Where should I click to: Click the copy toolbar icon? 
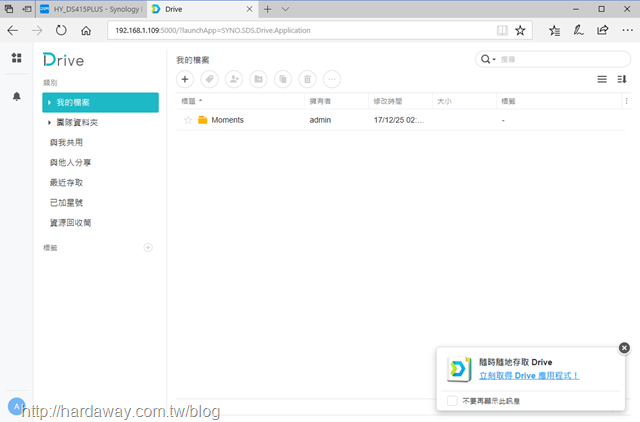tap(283, 79)
